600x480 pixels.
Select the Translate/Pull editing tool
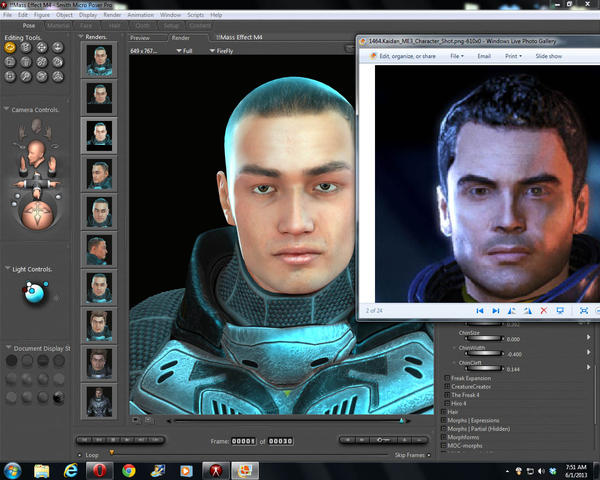point(42,47)
